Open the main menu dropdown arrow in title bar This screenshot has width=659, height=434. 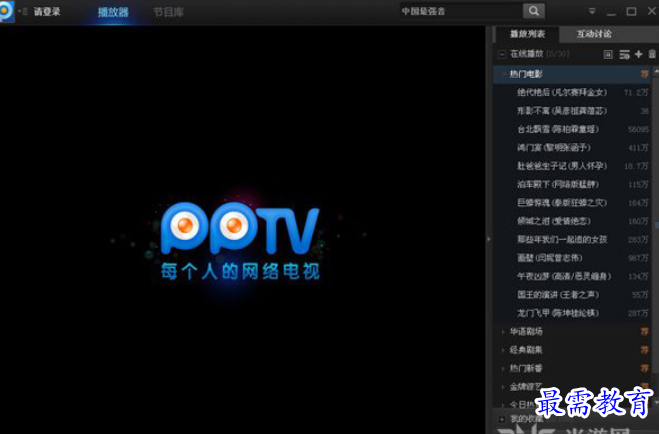click(x=592, y=11)
